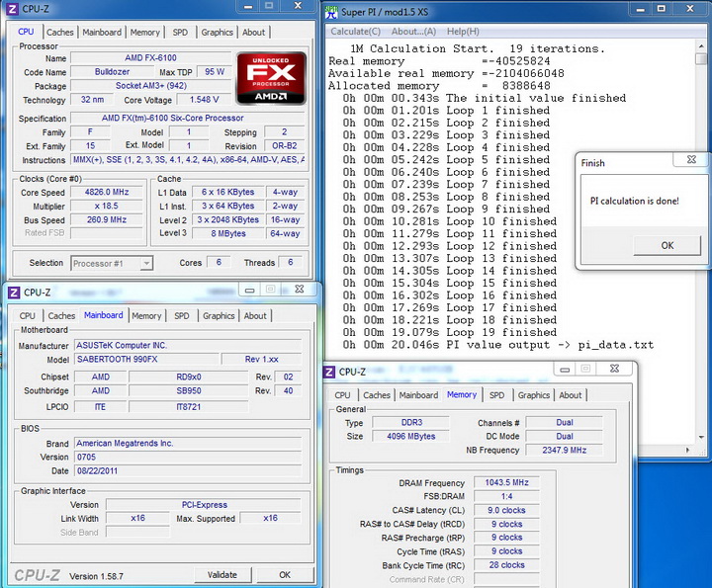Click the Specification field AMD FX(tm)-6100 Six-Core Processor
Viewport: 712px width, 588px height.
[188, 118]
